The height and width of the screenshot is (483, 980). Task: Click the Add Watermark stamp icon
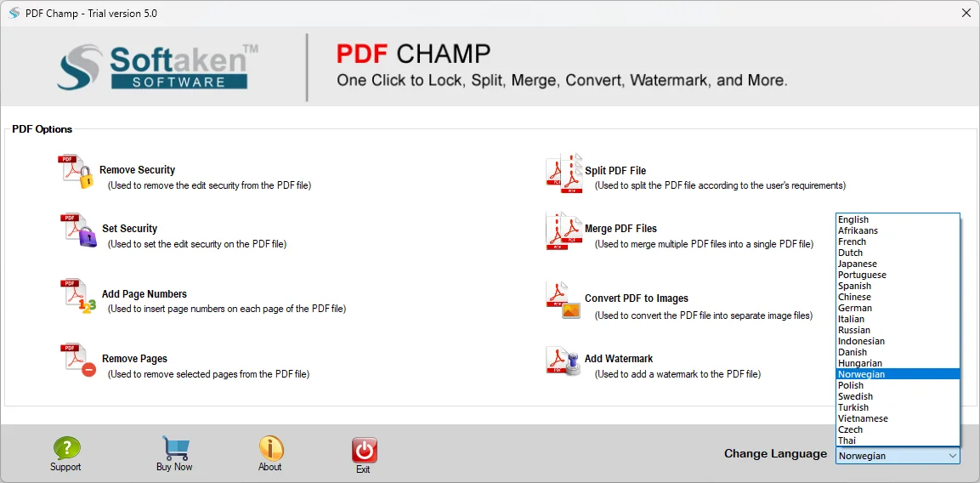(x=564, y=361)
